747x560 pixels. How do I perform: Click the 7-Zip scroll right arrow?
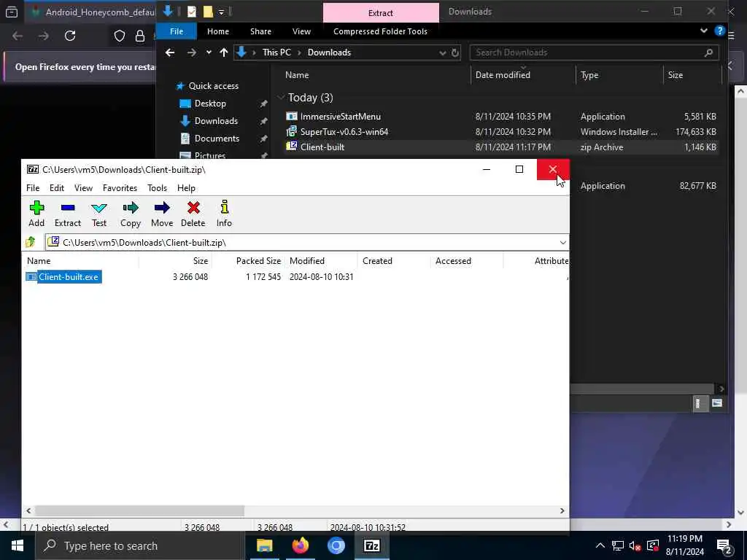coord(562,511)
